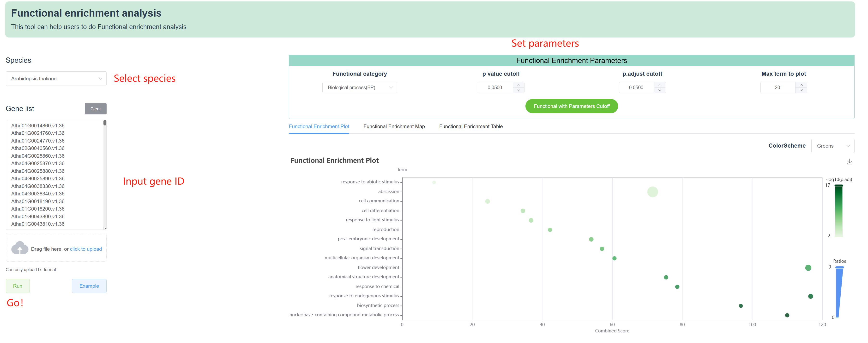Expand the Functional category dropdown

360,88
